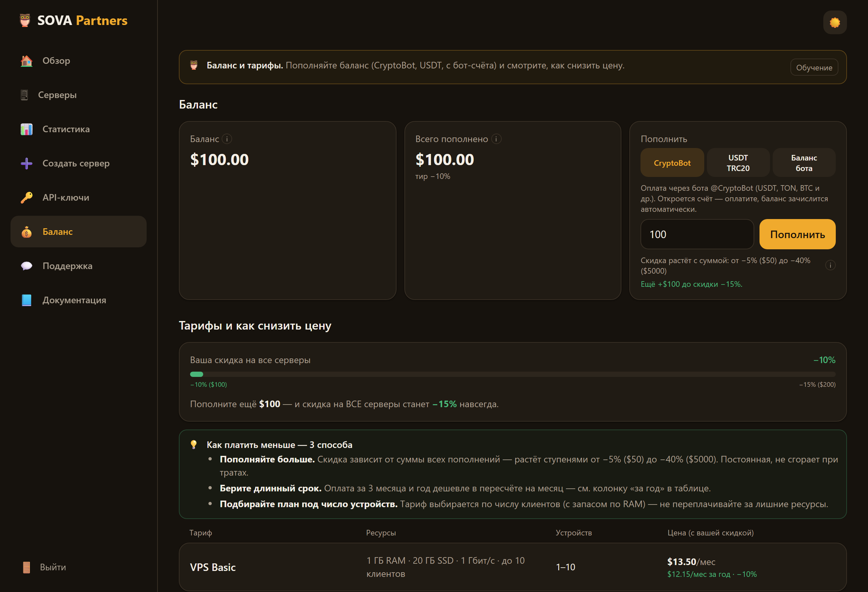The width and height of the screenshot is (868, 592).
Task: Click the $100.00 balance amount
Action: tap(219, 160)
